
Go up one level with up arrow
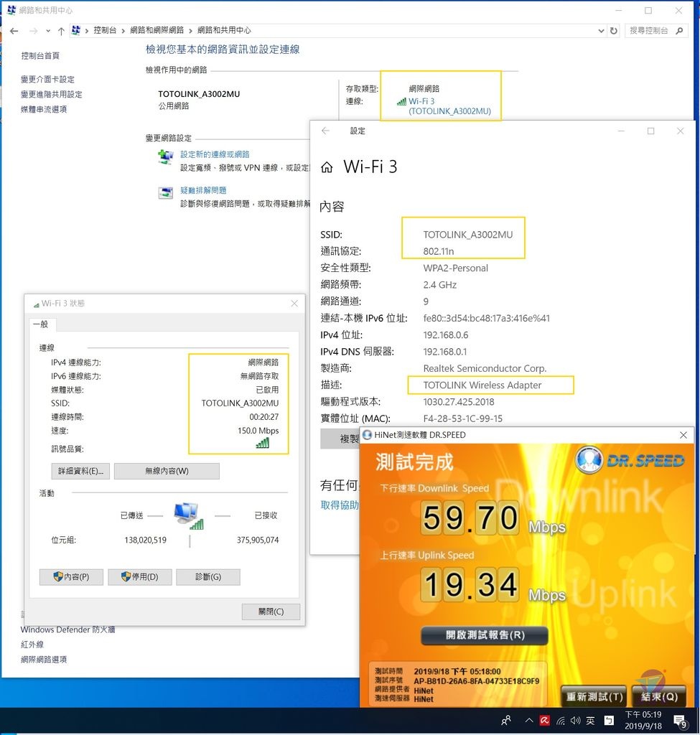coord(61,31)
